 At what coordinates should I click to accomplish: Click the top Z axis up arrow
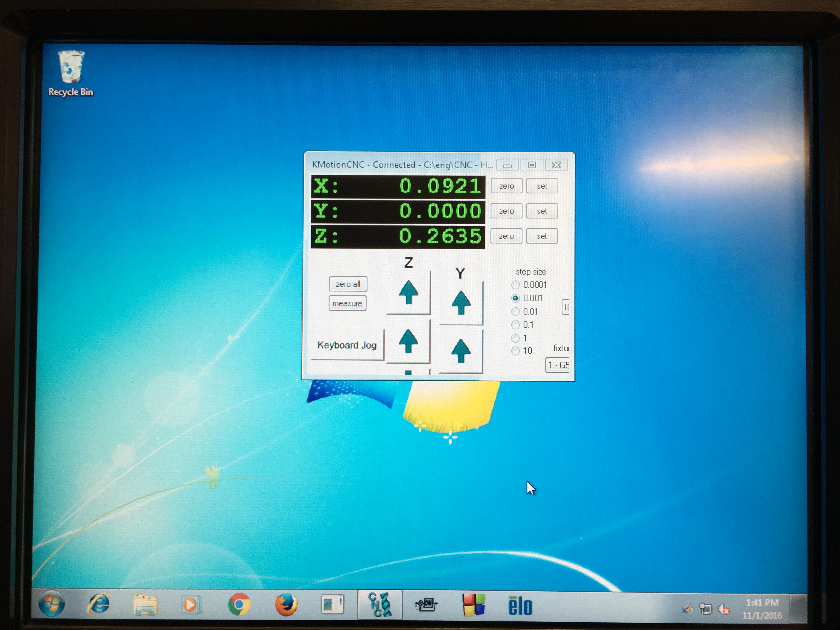click(x=409, y=292)
